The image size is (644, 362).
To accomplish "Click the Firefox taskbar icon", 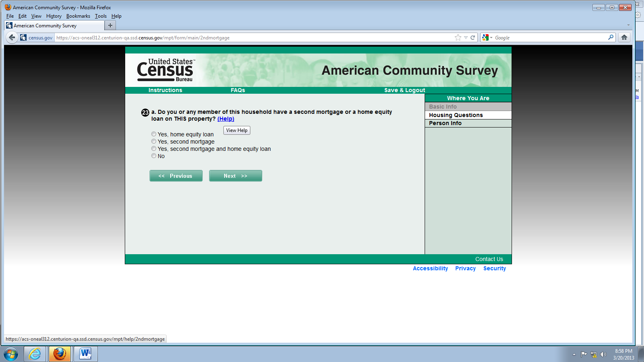I will (60, 354).
